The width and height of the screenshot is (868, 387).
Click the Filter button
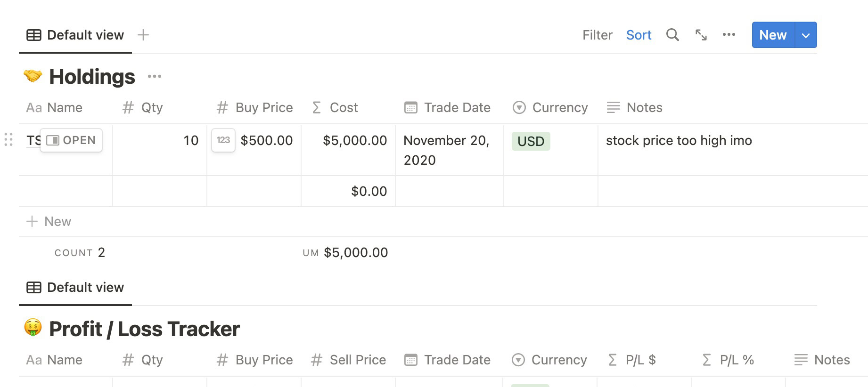[x=597, y=35]
